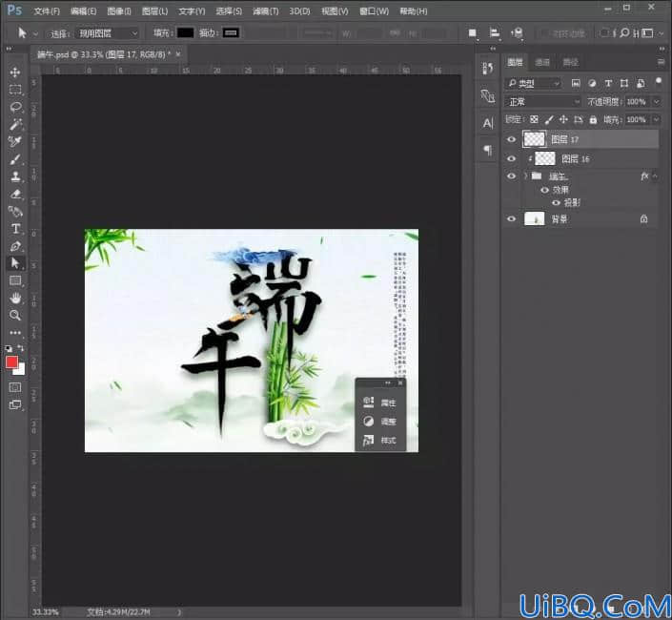Select the Move tool in the toolbar
This screenshot has height=620, width=672.
click(15, 72)
